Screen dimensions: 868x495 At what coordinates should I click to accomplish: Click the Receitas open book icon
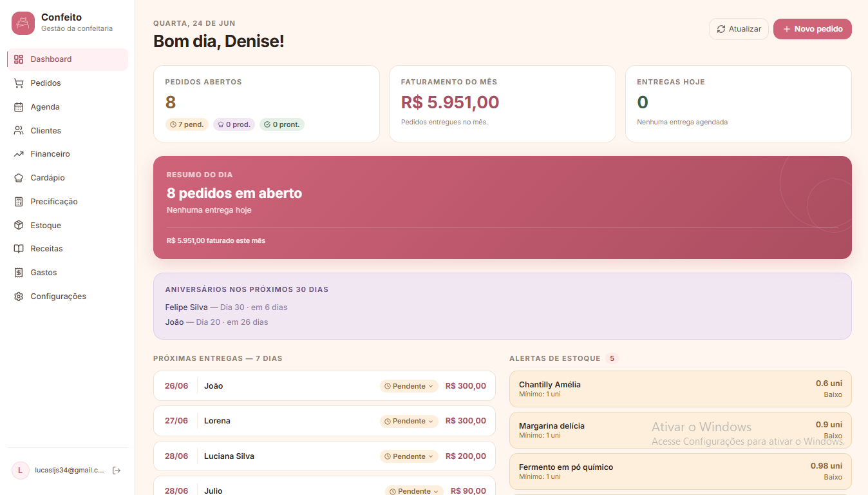point(19,249)
